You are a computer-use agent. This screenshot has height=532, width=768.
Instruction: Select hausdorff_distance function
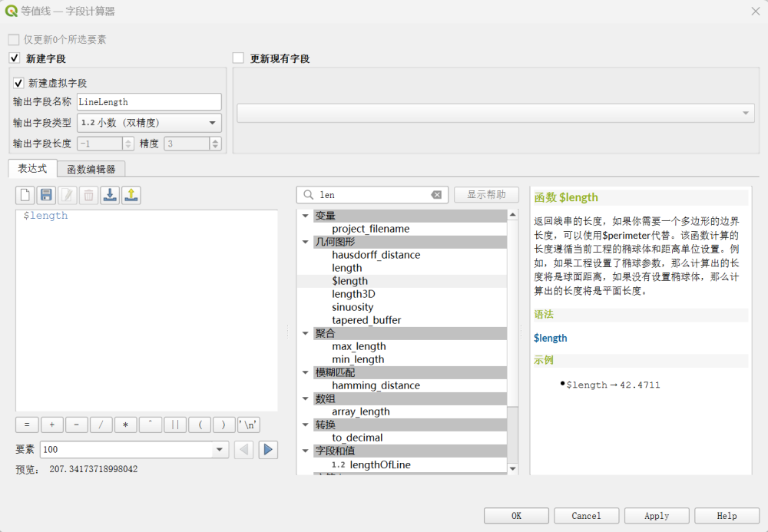pos(376,255)
